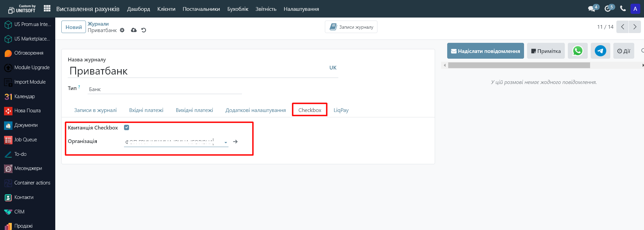
Task: Open the Тип selection field
Action: click(164, 89)
